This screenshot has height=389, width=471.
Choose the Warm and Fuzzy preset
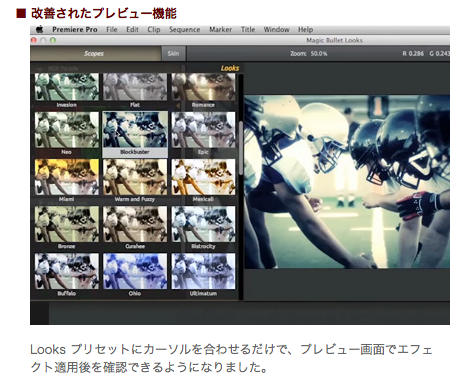(135, 180)
